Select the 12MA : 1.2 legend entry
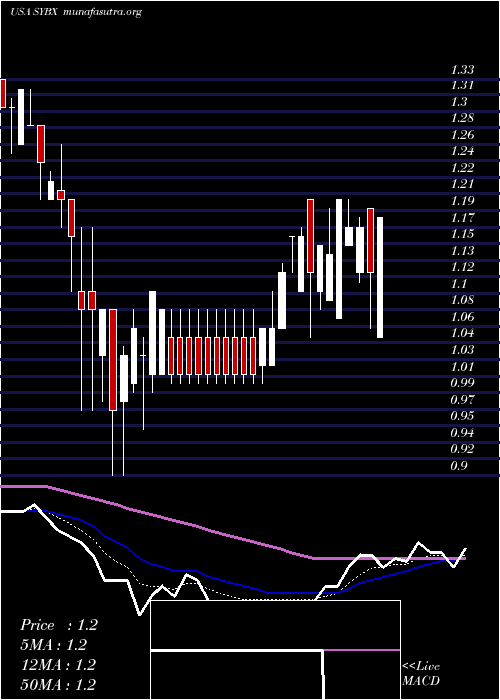500x700 pixels. pos(58,665)
